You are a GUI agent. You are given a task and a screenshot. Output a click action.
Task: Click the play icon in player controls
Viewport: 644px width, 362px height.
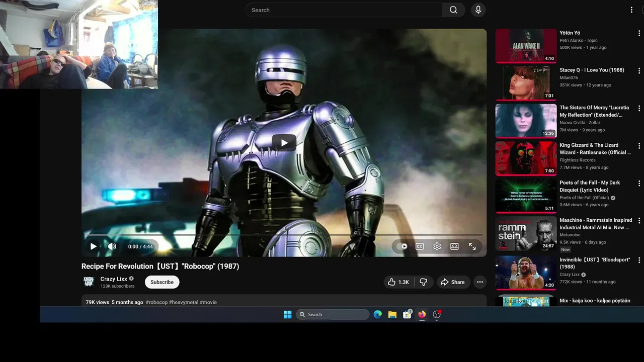[93, 246]
